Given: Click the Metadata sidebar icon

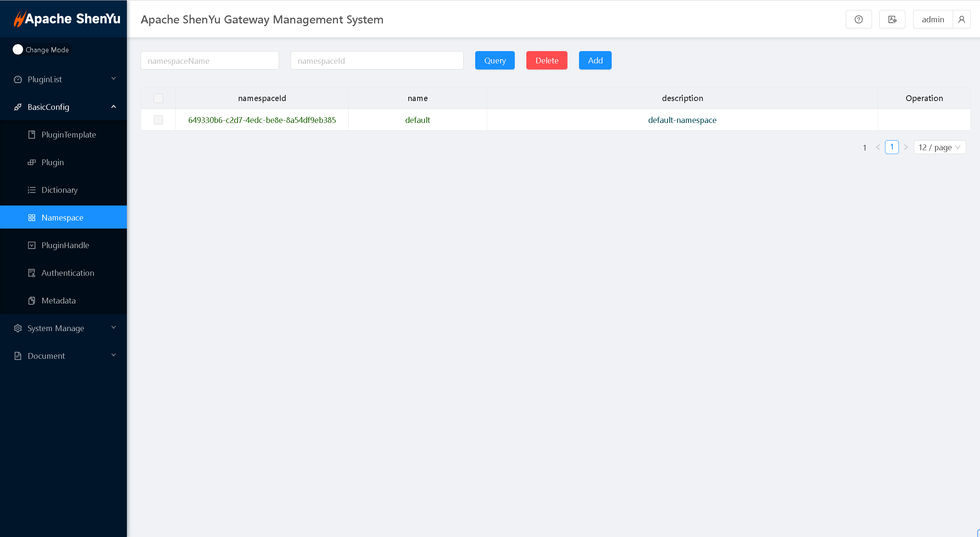Looking at the screenshot, I should click(32, 301).
